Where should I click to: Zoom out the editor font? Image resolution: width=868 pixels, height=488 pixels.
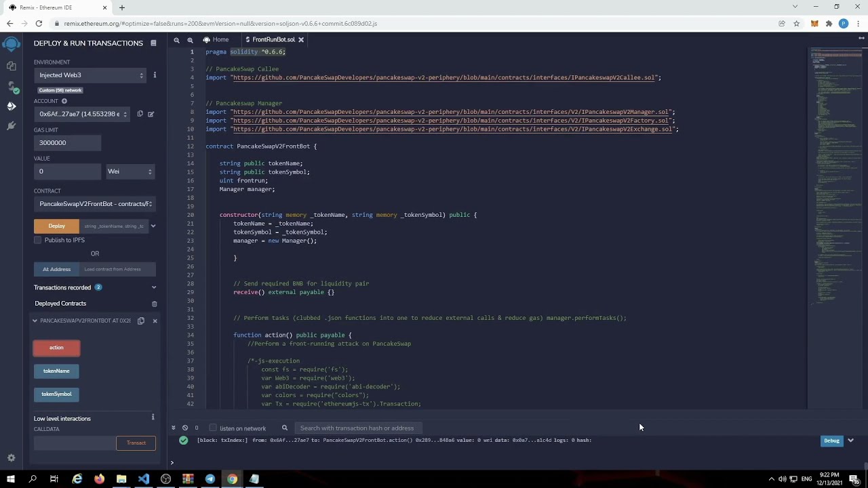point(176,40)
